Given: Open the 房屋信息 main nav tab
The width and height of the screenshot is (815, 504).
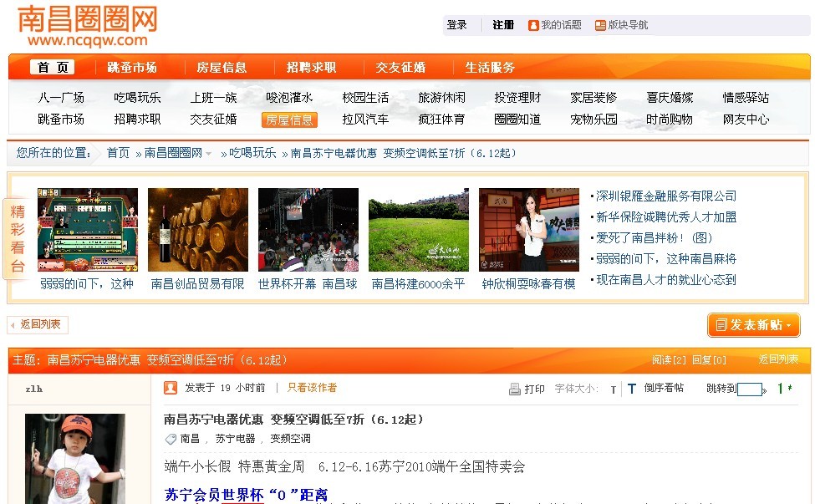Looking at the screenshot, I should [x=222, y=68].
